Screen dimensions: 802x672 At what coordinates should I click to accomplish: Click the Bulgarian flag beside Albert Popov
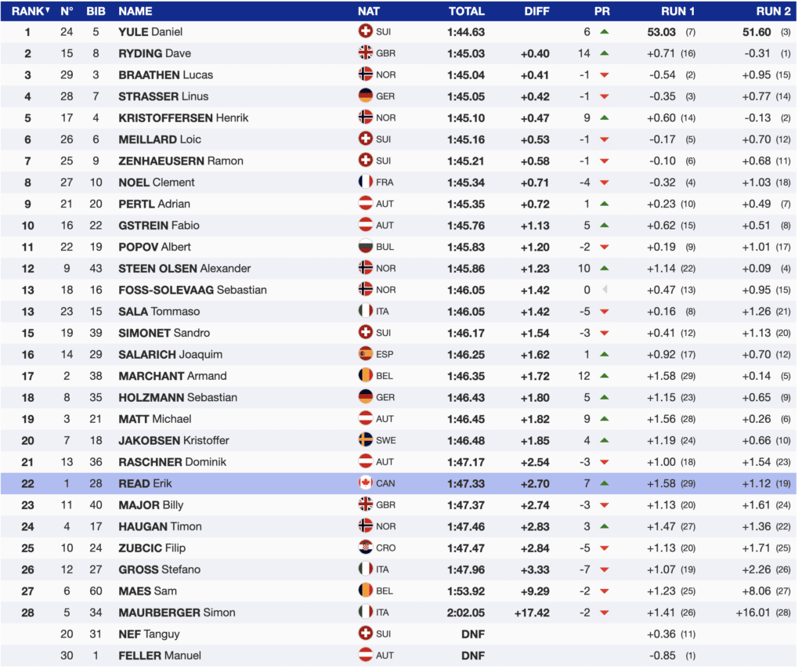coord(365,247)
